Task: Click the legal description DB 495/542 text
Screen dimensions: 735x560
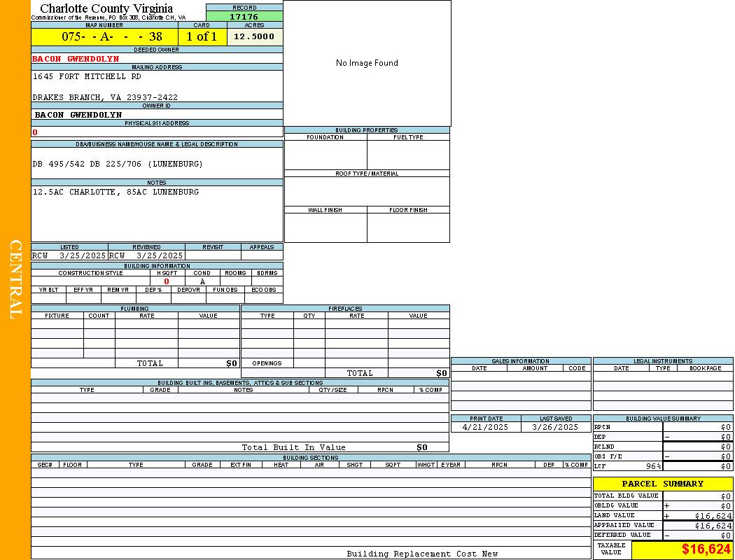Action: click(x=118, y=164)
